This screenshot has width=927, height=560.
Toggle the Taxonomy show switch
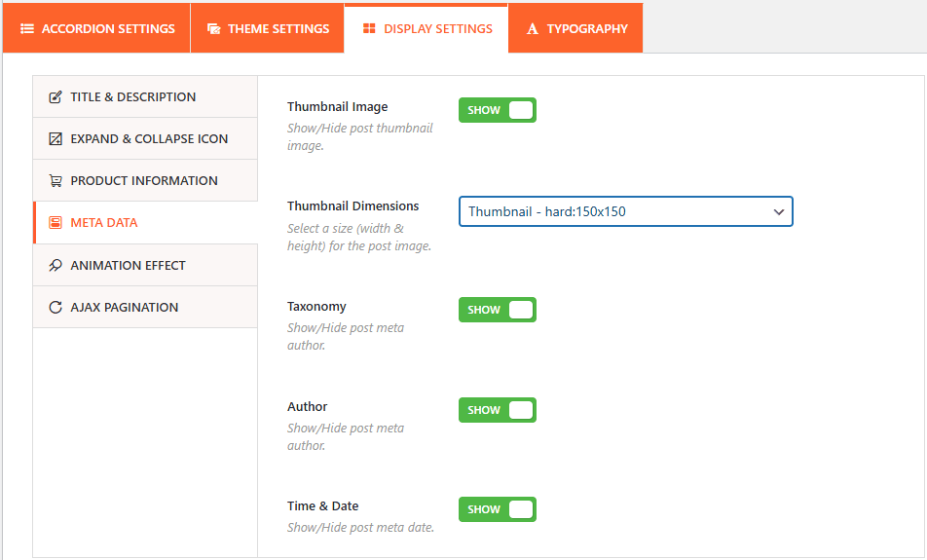tap(498, 310)
